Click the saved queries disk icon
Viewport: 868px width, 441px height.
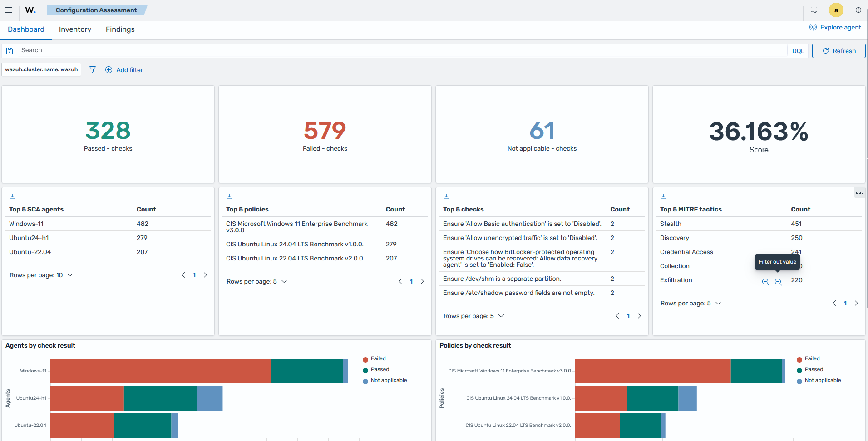(10, 51)
